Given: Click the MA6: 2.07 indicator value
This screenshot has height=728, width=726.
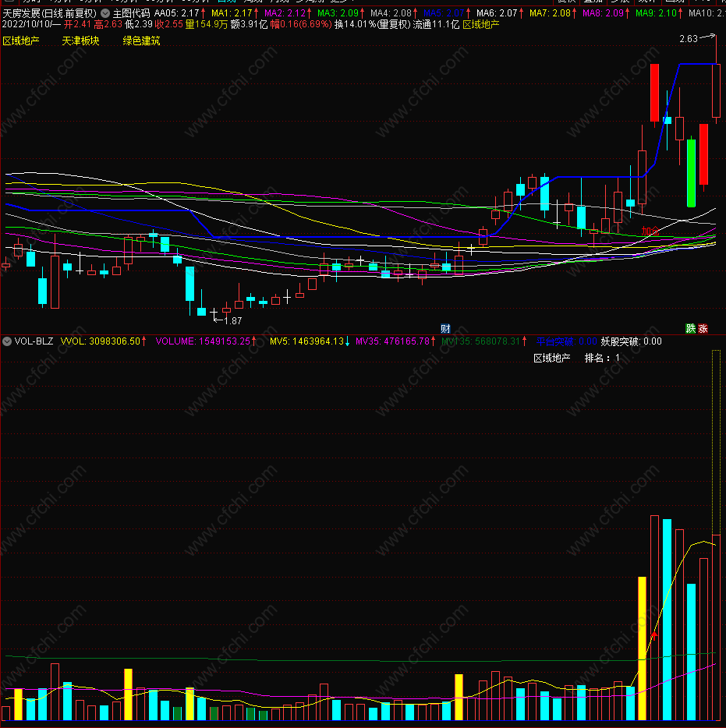Looking at the screenshot, I should pos(497,13).
